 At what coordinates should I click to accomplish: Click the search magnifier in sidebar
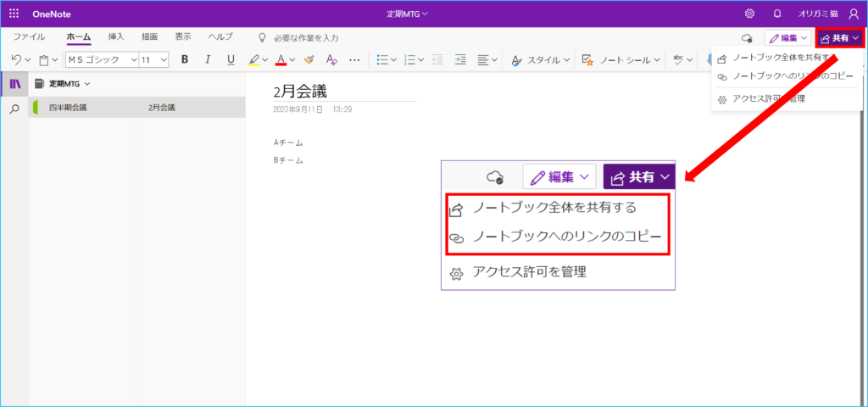coord(14,109)
